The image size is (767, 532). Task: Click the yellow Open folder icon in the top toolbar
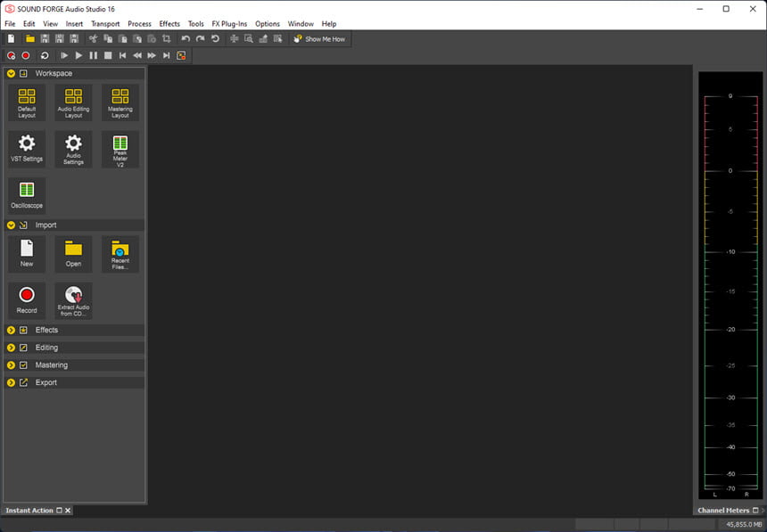(30, 38)
